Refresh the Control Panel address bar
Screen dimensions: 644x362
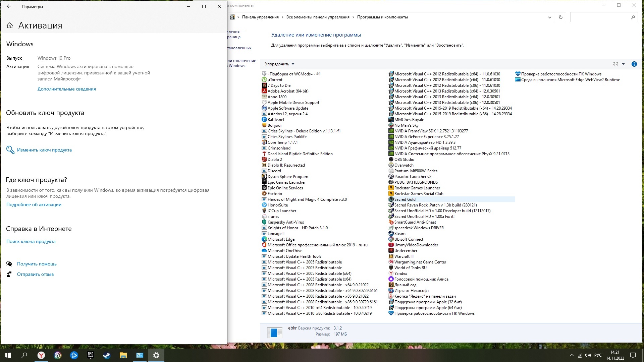coord(560,17)
